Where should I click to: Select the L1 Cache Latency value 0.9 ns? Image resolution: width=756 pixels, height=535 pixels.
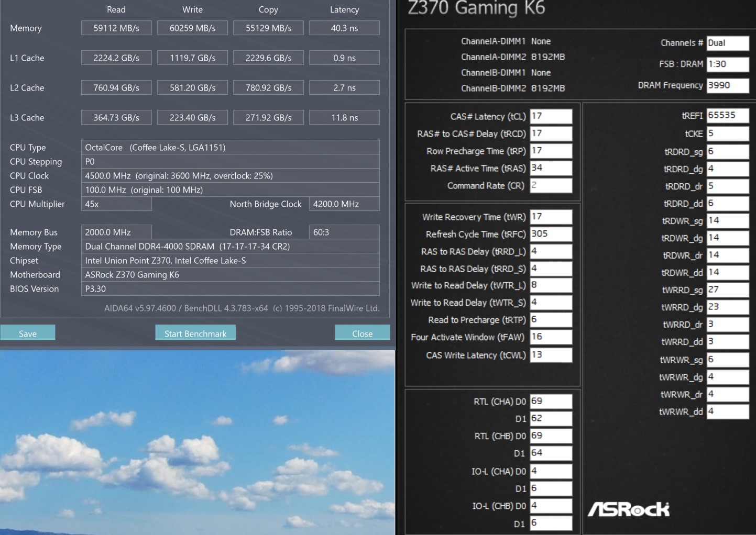pyautogui.click(x=344, y=58)
